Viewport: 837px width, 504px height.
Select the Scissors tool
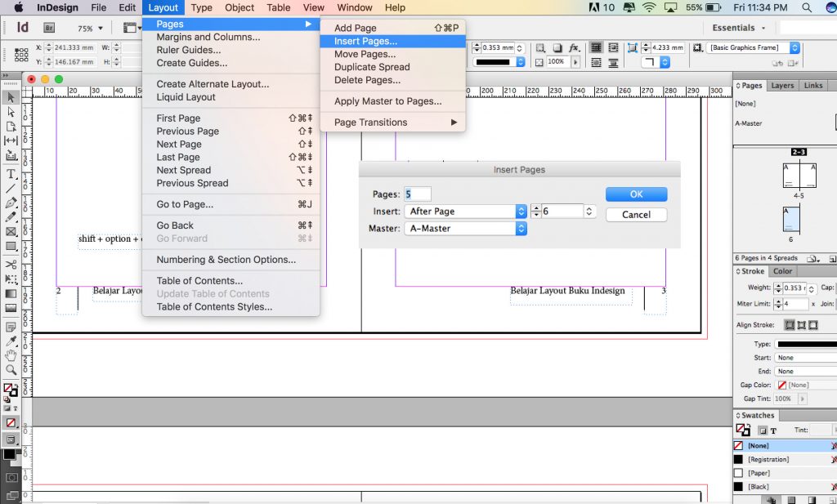[x=11, y=265]
